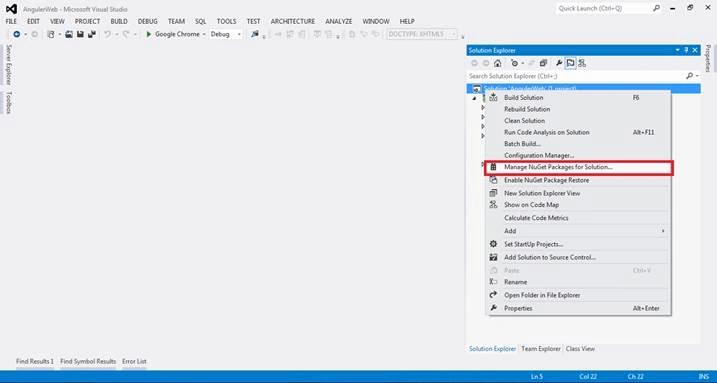Open the DOCTYPE: XHTML5 combo box

pyautogui.click(x=422, y=34)
